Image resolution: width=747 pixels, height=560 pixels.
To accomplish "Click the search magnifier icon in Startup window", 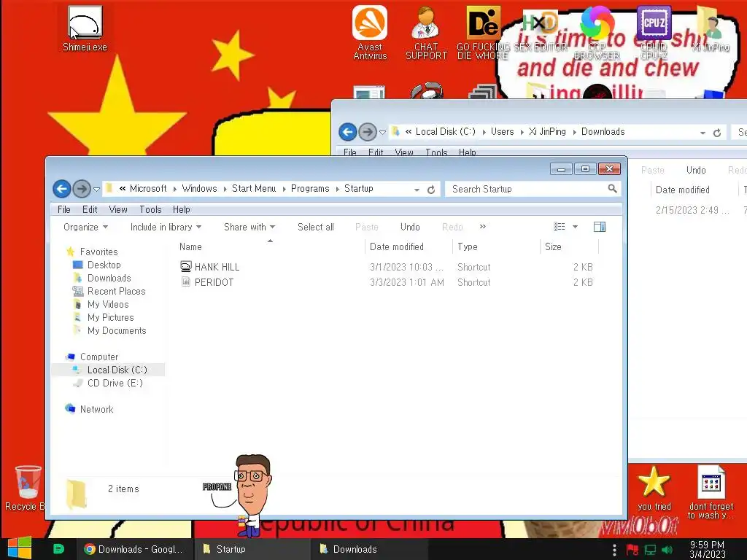I will [613, 189].
